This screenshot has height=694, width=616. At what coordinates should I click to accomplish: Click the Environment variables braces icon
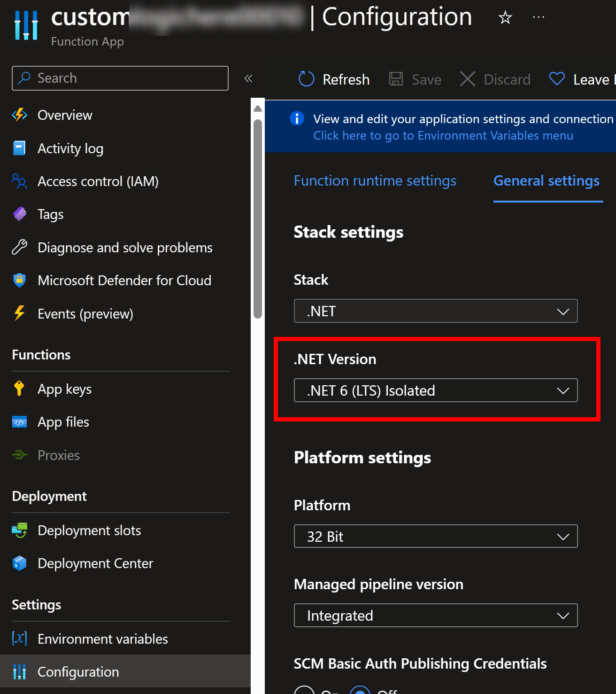click(x=19, y=639)
